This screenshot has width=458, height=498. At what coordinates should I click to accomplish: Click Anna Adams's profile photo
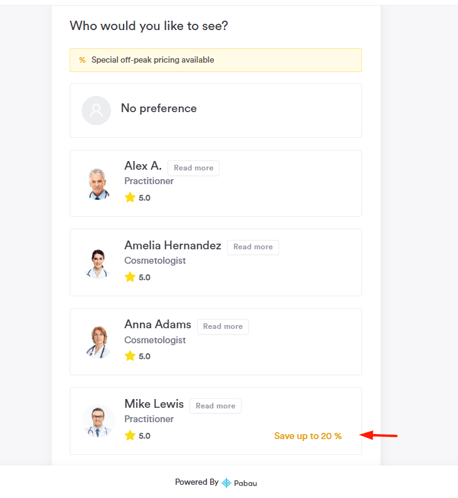coord(98,342)
